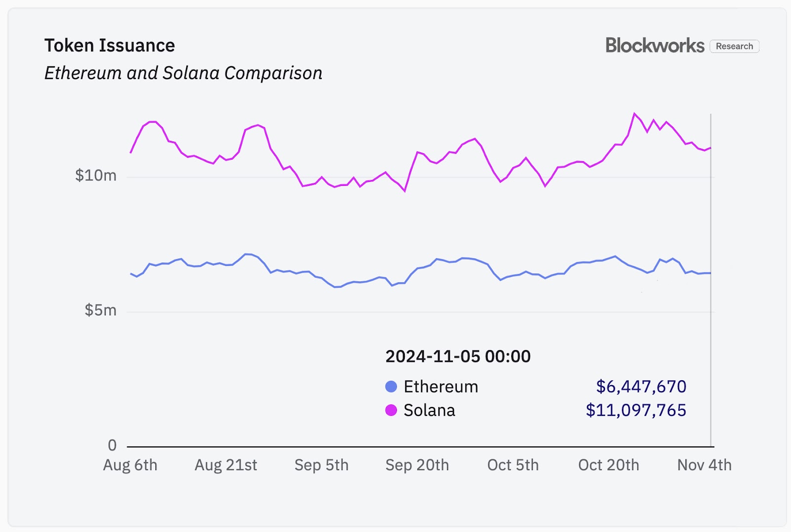This screenshot has width=791, height=532.
Task: Click the Solana label in tooltip
Action: click(429, 410)
